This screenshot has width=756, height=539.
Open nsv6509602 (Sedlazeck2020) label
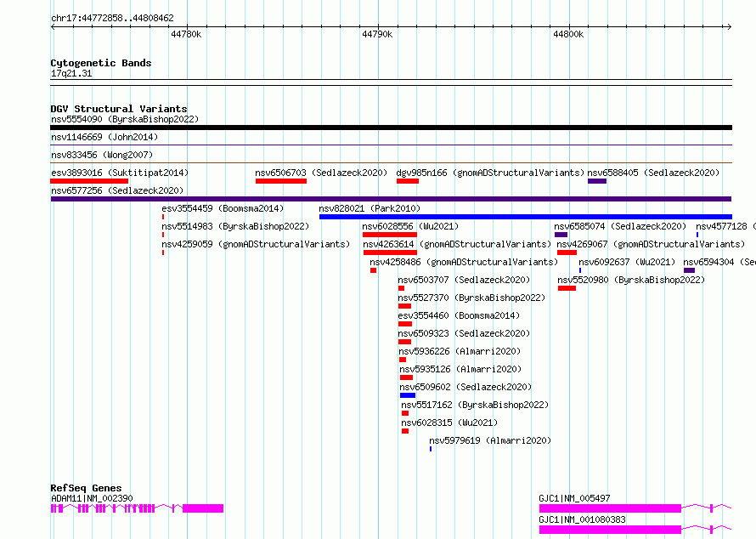click(465, 387)
